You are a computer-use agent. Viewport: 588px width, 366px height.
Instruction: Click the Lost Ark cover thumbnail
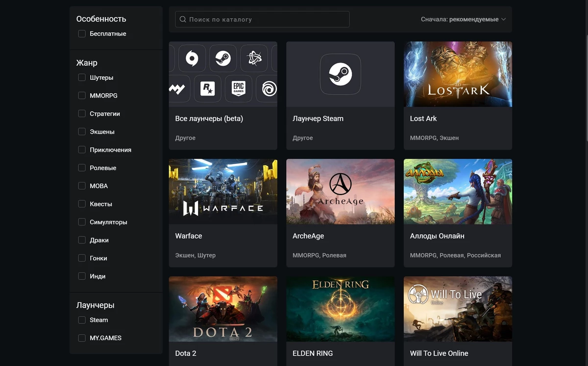point(458,74)
